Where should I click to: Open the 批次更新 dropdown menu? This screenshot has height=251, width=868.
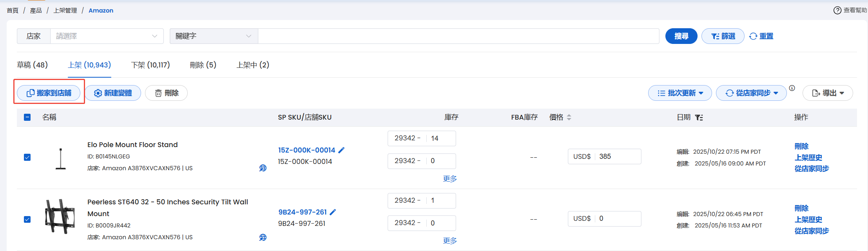pyautogui.click(x=680, y=93)
